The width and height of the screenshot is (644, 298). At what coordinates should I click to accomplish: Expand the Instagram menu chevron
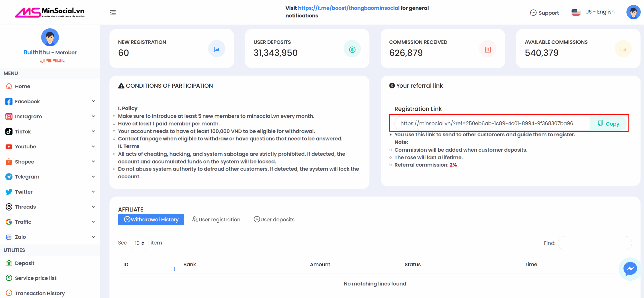click(93, 116)
